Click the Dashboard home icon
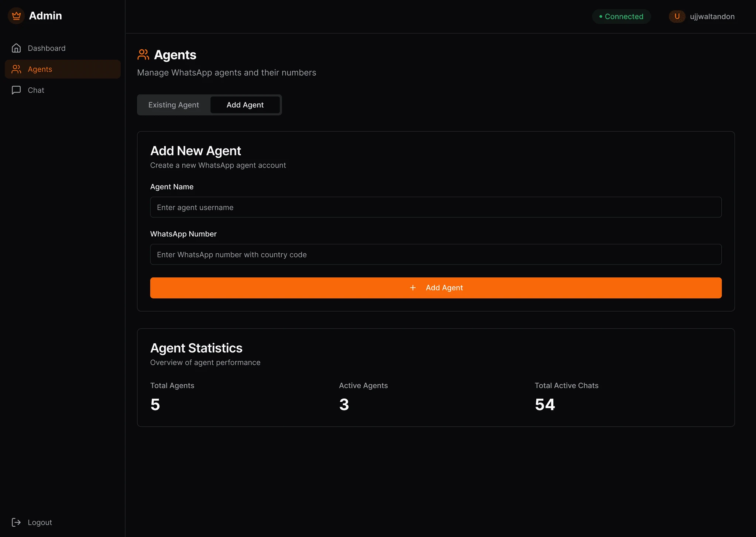This screenshot has height=537, width=756. [x=16, y=48]
